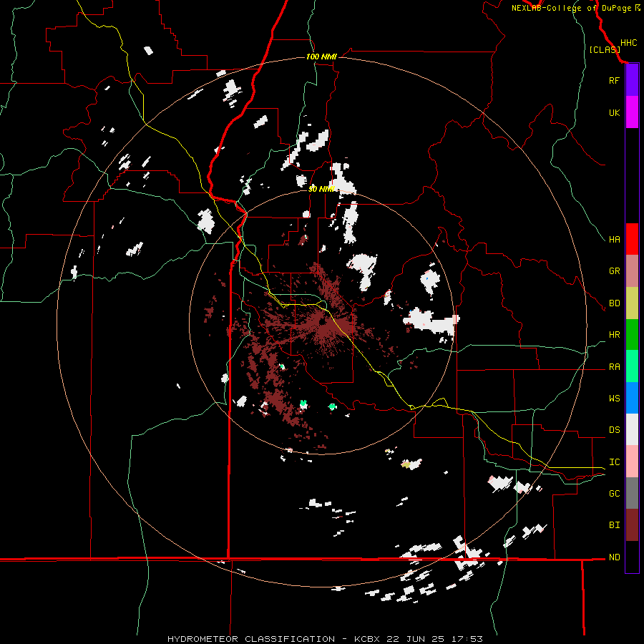
Task: Click the '50 NMI' range ring label
Action: coord(321,189)
